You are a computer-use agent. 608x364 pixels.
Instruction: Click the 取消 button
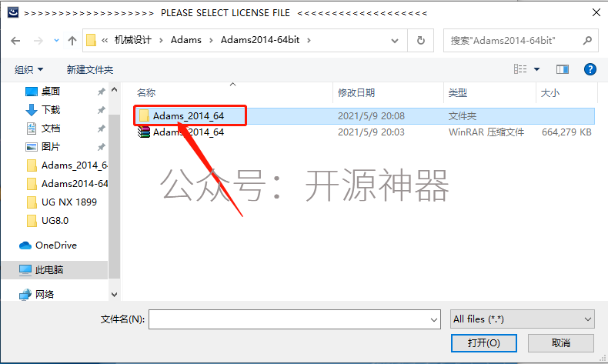click(561, 343)
